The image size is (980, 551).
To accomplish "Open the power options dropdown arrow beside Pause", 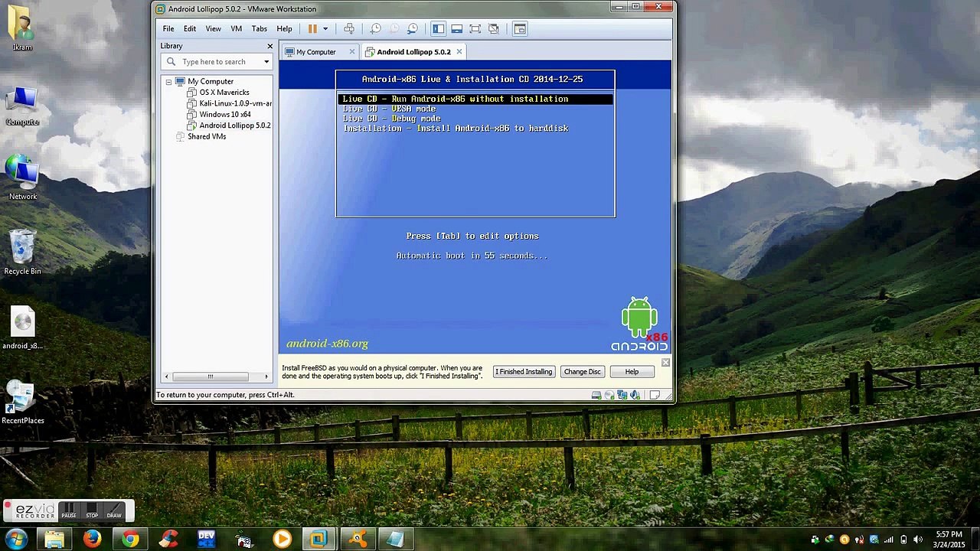I will pos(325,28).
